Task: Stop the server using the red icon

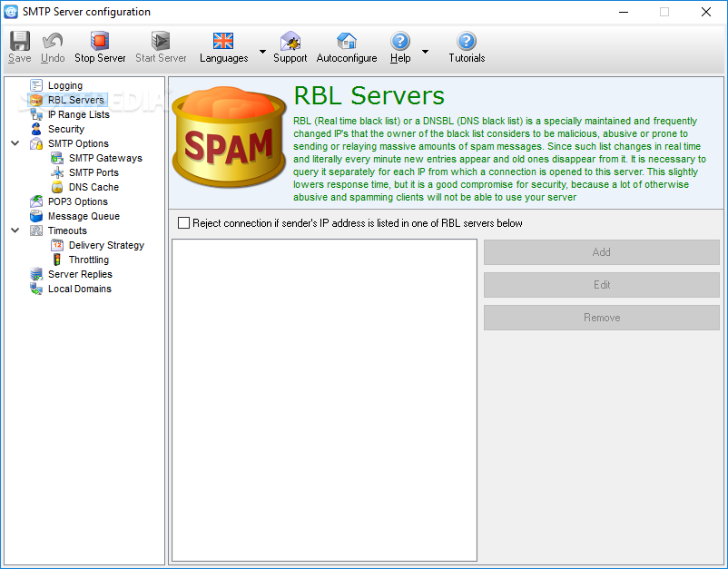Action: click(99, 41)
